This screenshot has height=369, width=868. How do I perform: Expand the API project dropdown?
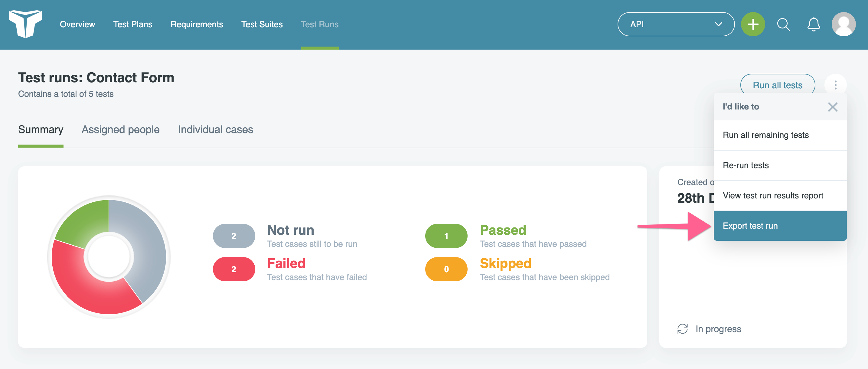click(x=676, y=24)
